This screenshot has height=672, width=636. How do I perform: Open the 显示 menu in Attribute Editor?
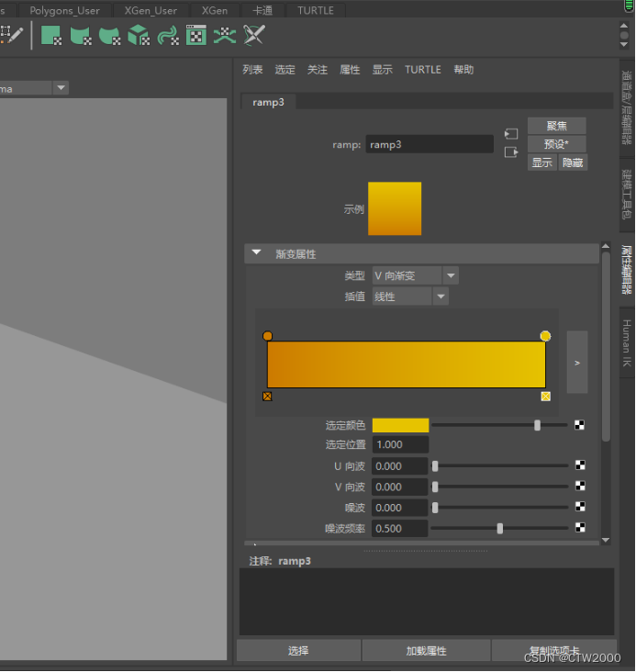[x=383, y=70]
